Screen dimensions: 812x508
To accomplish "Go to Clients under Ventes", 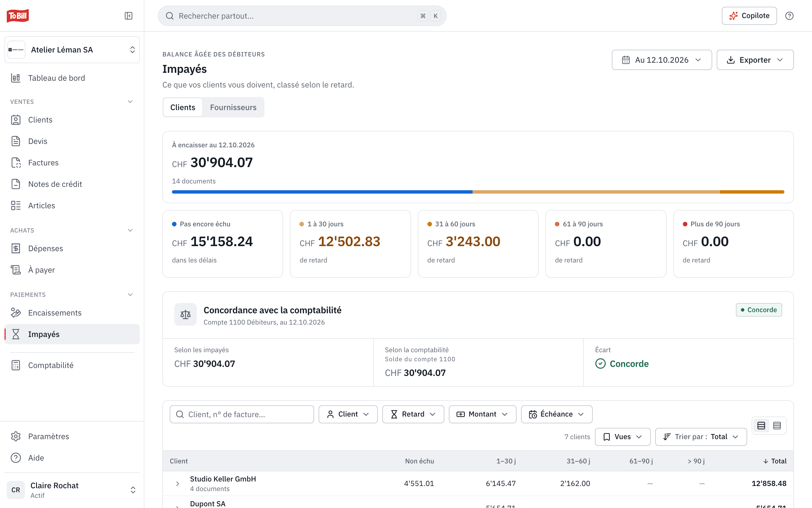I will (72, 120).
